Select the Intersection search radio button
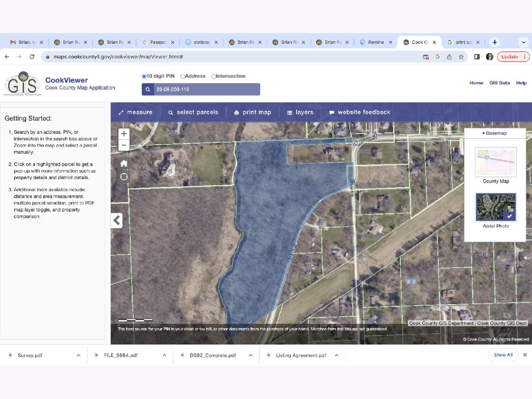532x399 pixels. click(x=213, y=76)
